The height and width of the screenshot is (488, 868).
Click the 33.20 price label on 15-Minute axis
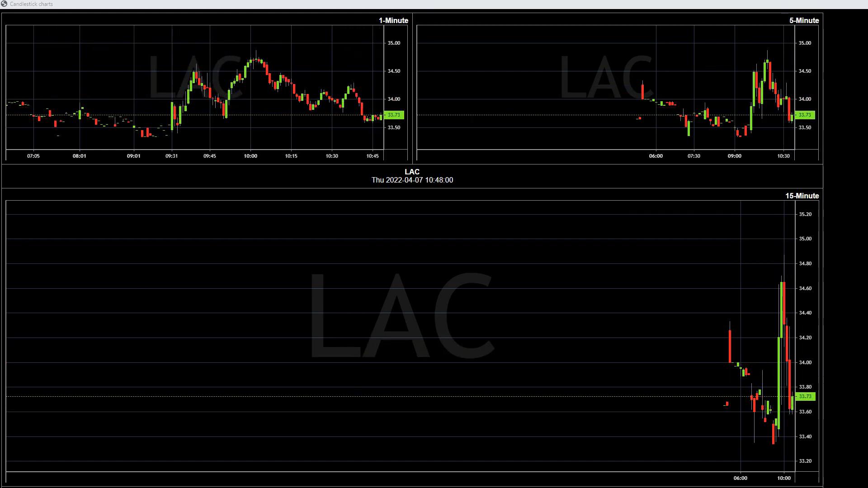tap(805, 461)
